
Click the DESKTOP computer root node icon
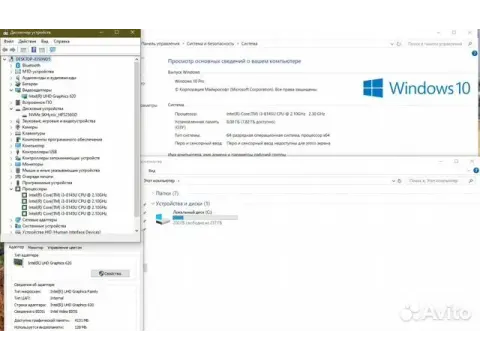point(11,59)
